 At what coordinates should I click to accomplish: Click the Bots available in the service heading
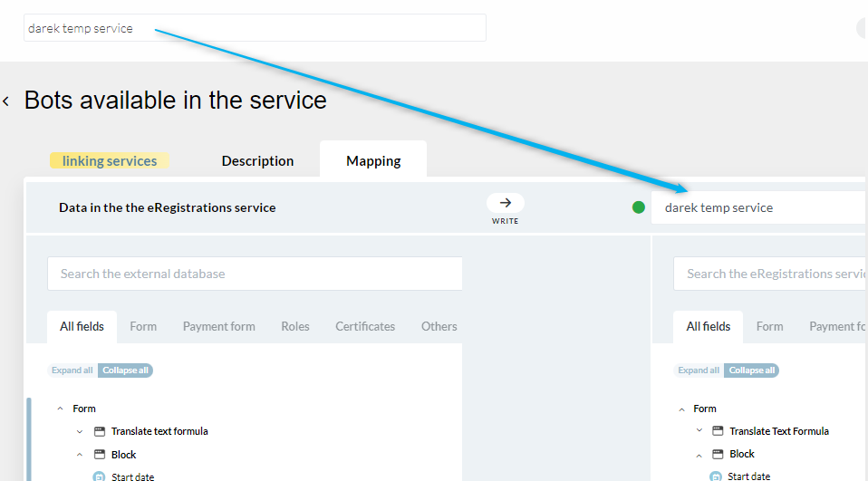176,101
